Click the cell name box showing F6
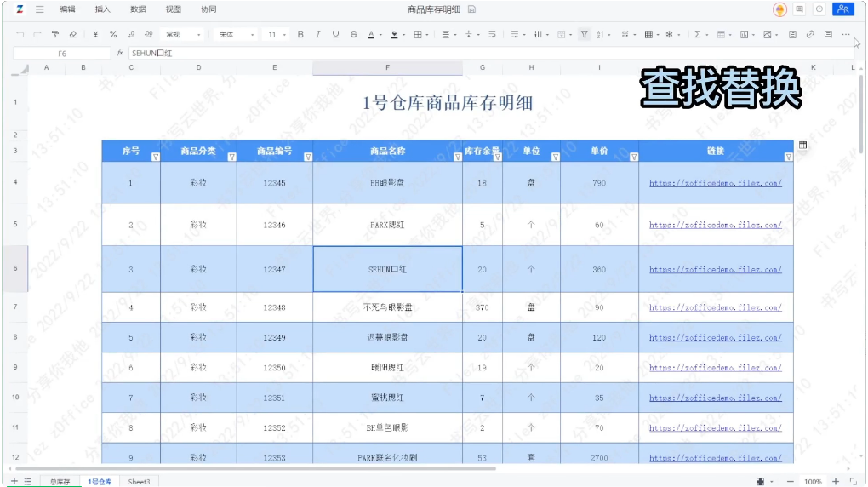The width and height of the screenshot is (868, 487). coord(62,53)
